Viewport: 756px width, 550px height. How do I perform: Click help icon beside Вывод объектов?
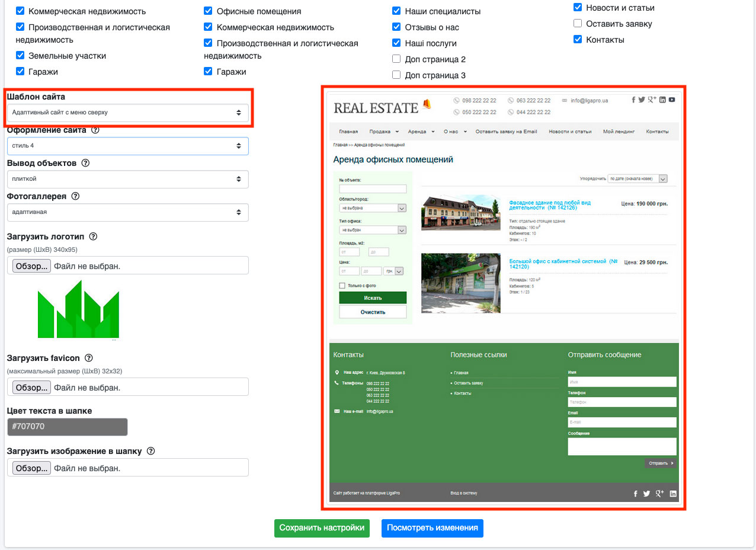85,163
